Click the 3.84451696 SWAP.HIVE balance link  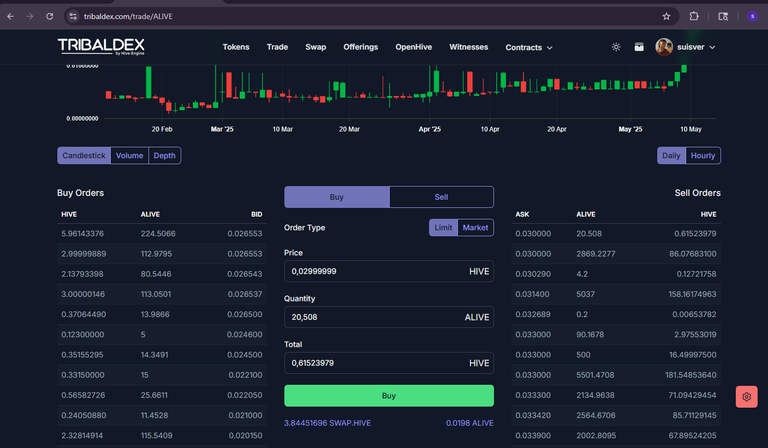[327, 423]
